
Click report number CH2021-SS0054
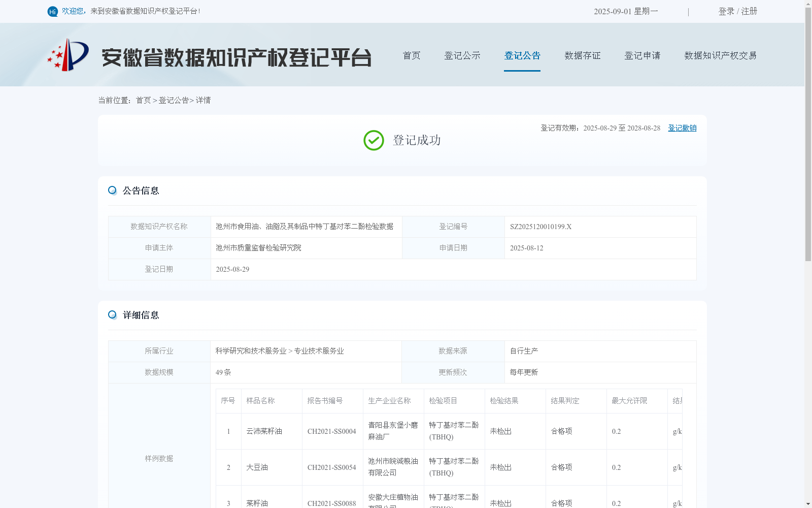click(332, 467)
